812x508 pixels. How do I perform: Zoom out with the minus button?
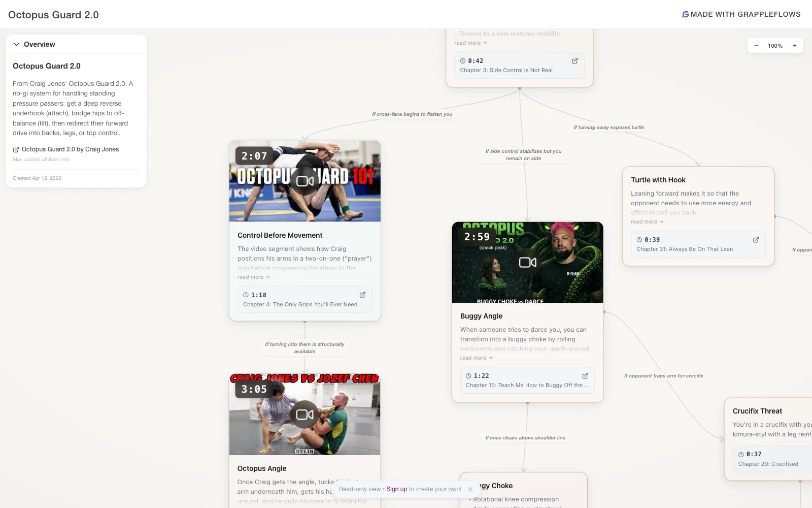(x=756, y=46)
